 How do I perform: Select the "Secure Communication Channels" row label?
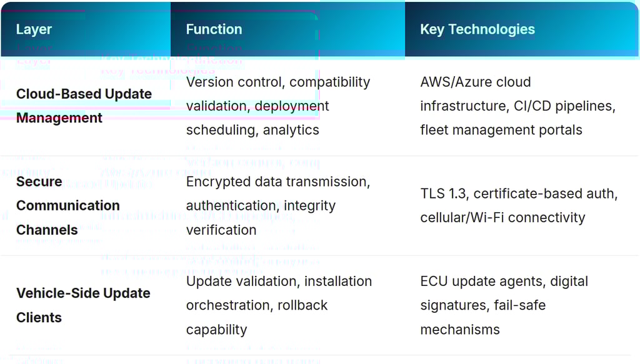tap(67, 205)
